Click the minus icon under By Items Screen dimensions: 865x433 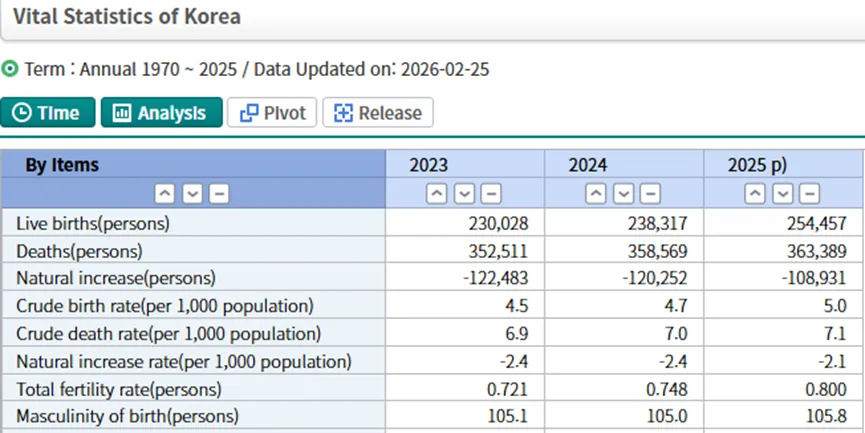[x=218, y=194]
